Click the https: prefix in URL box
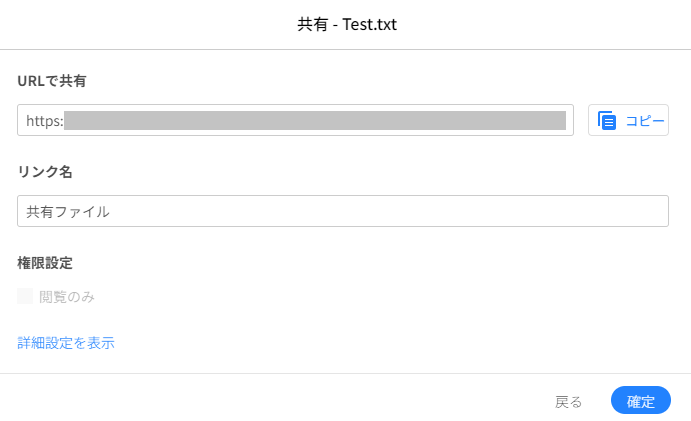The width and height of the screenshot is (691, 421). click(x=45, y=121)
